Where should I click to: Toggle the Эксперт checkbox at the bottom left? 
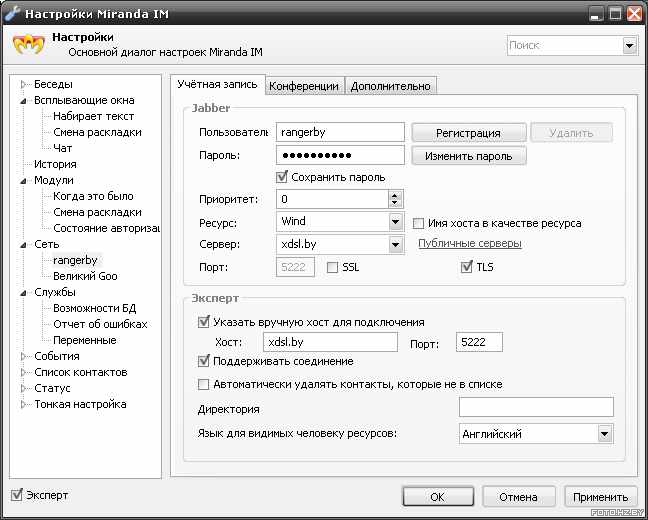(x=17, y=495)
